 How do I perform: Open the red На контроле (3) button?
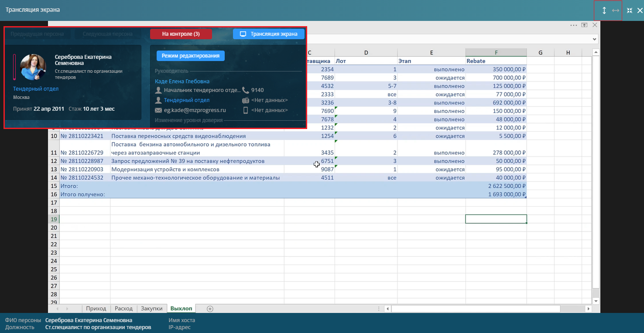pyautogui.click(x=181, y=34)
